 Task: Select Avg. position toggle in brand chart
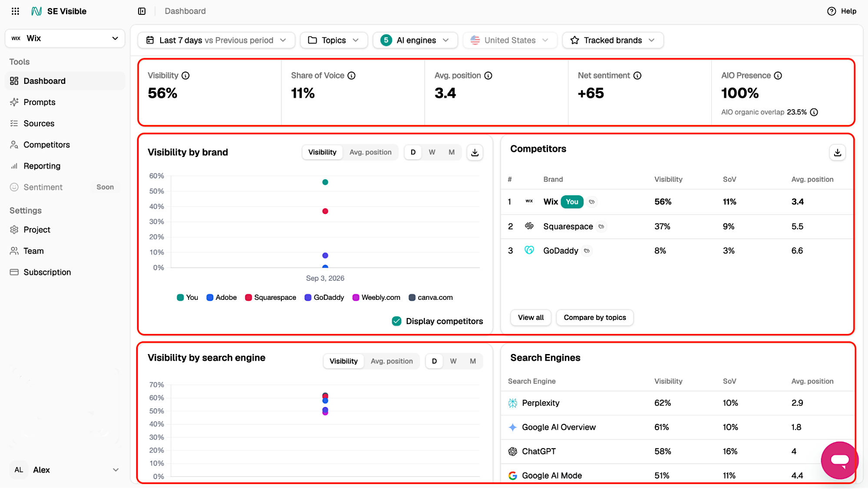(x=370, y=152)
